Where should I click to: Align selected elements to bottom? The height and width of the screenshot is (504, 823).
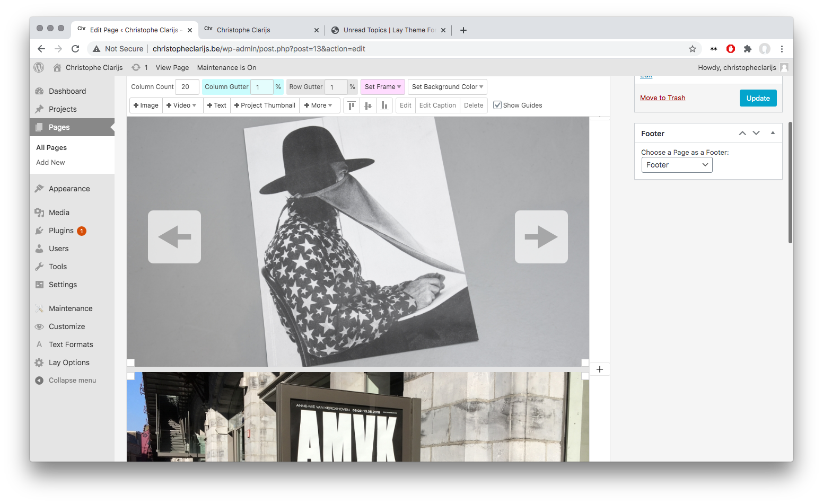click(384, 105)
